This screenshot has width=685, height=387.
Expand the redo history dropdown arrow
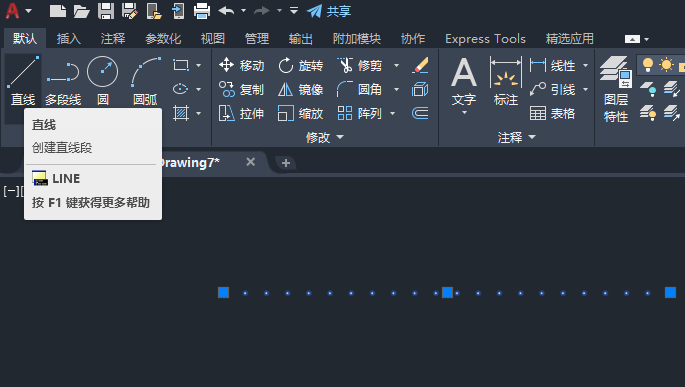click(x=279, y=10)
